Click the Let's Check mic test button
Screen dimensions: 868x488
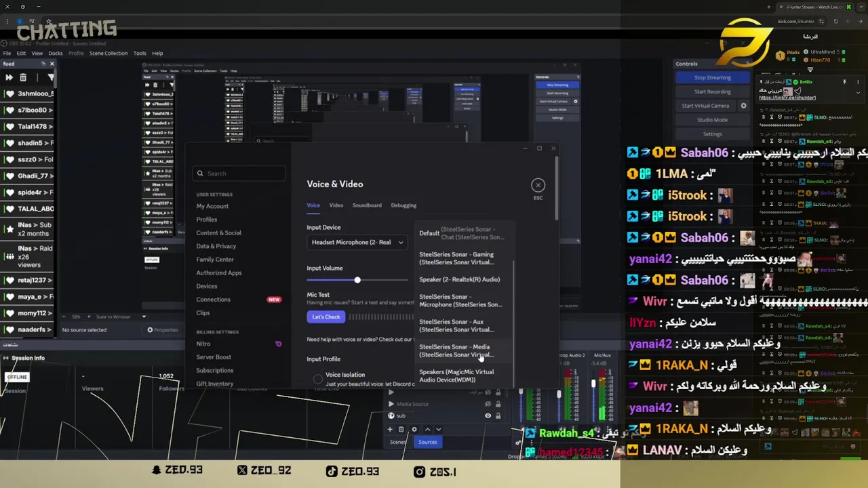coord(325,317)
